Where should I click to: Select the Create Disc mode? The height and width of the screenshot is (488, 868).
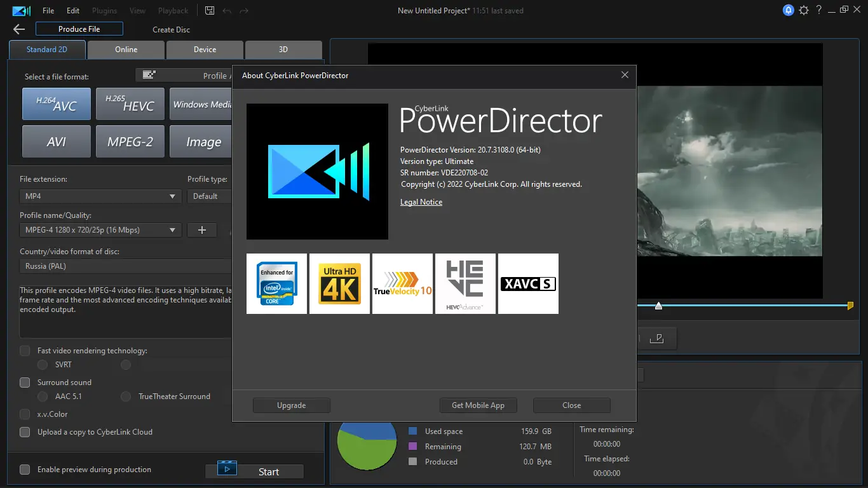(172, 30)
